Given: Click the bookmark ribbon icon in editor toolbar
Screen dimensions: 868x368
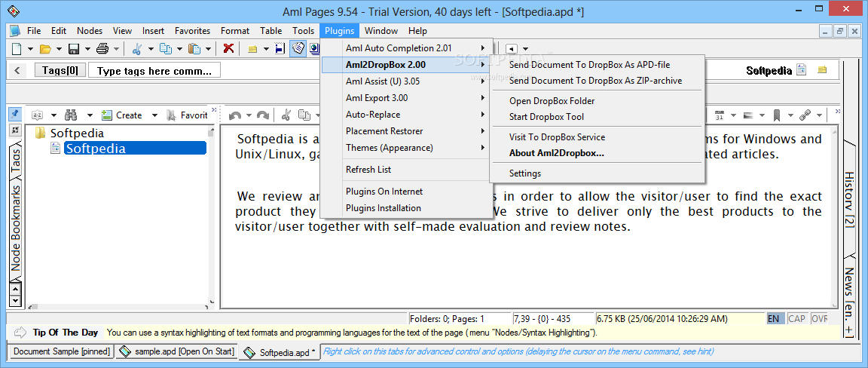Looking at the screenshot, I should [777, 115].
